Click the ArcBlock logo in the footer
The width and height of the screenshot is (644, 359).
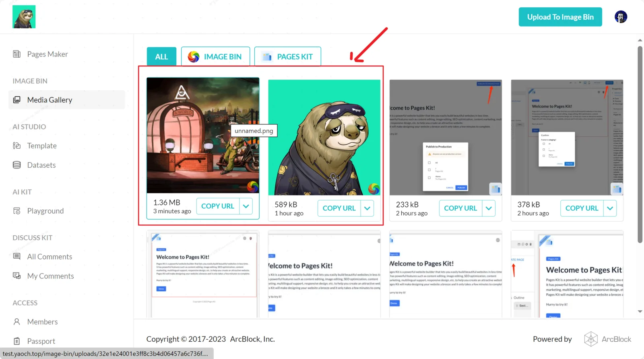point(608,339)
